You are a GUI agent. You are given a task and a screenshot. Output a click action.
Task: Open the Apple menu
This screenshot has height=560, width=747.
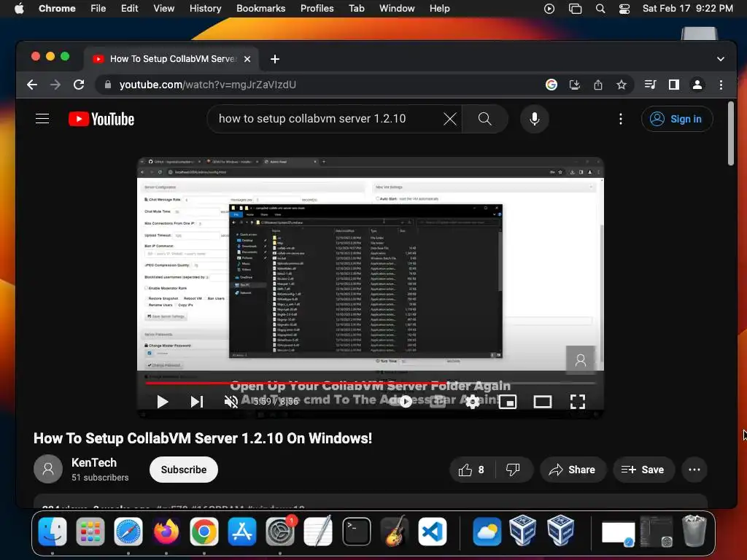tap(19, 9)
